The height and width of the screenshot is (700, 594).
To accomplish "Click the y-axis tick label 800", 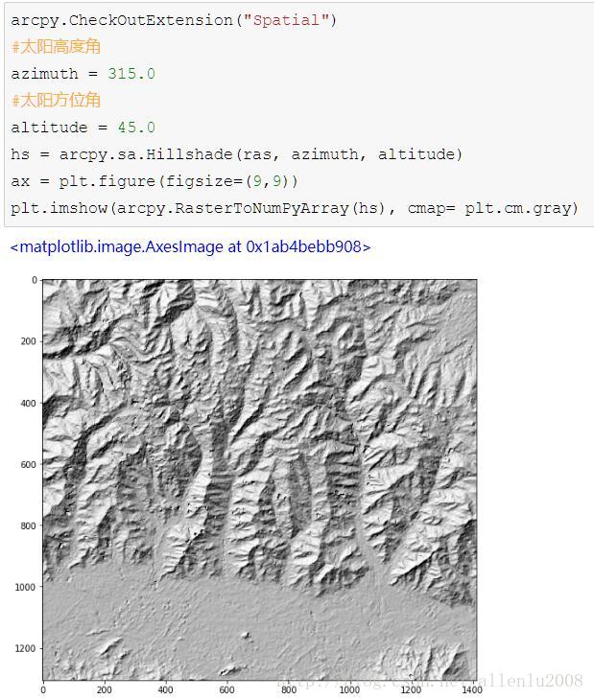I will (28, 525).
